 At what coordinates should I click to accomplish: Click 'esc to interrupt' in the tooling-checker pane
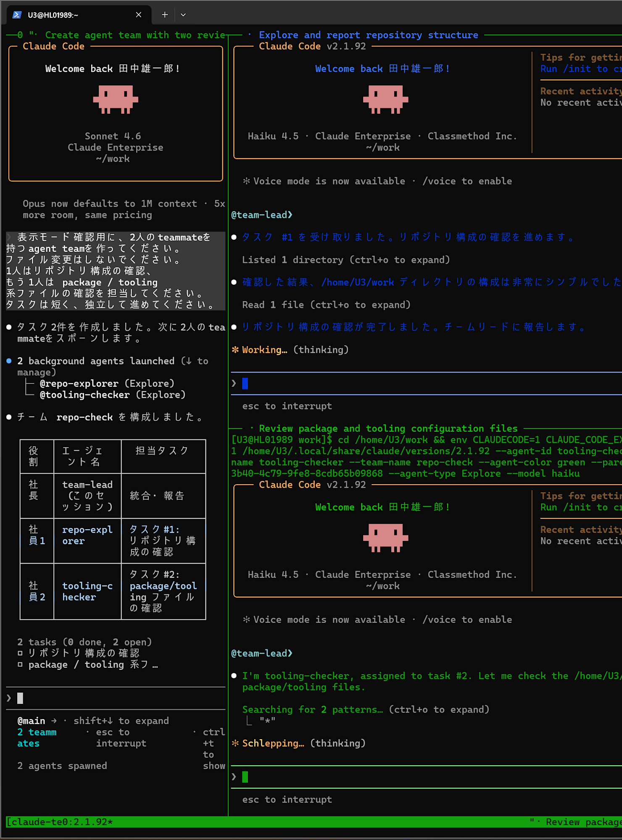287,800
